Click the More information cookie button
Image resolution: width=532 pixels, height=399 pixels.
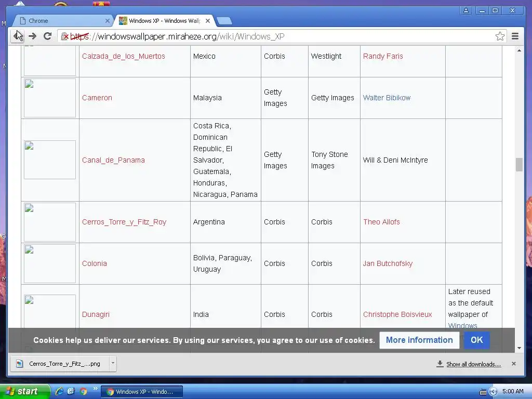pyautogui.click(x=419, y=340)
